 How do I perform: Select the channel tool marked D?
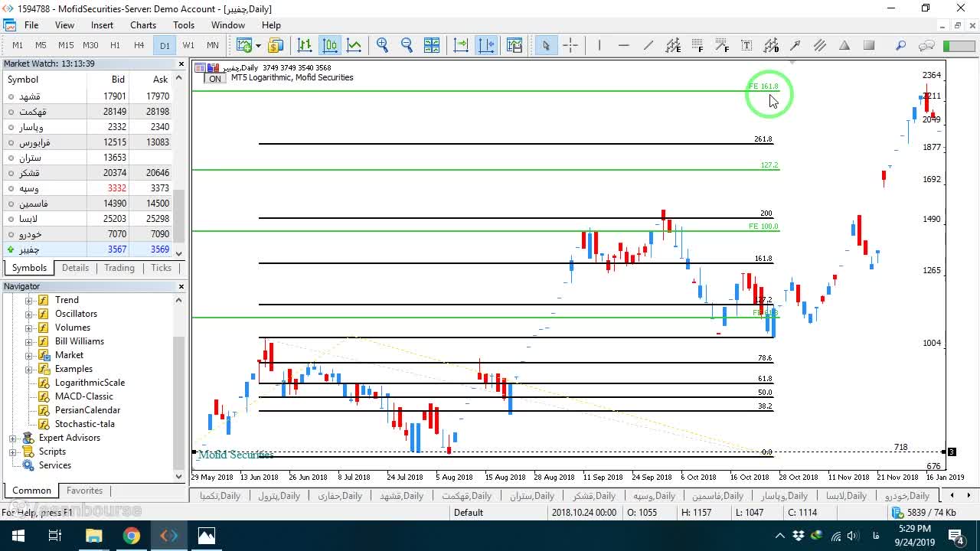pyautogui.click(x=771, y=45)
